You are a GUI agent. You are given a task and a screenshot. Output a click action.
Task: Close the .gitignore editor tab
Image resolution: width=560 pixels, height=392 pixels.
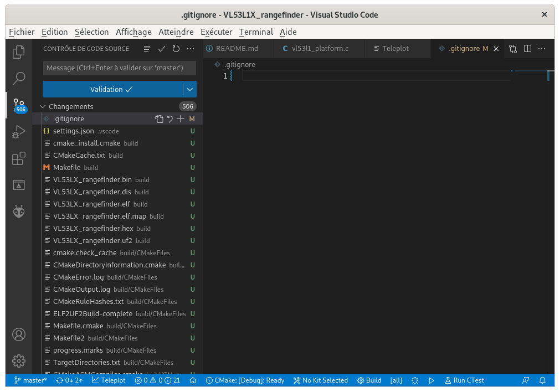click(x=496, y=49)
